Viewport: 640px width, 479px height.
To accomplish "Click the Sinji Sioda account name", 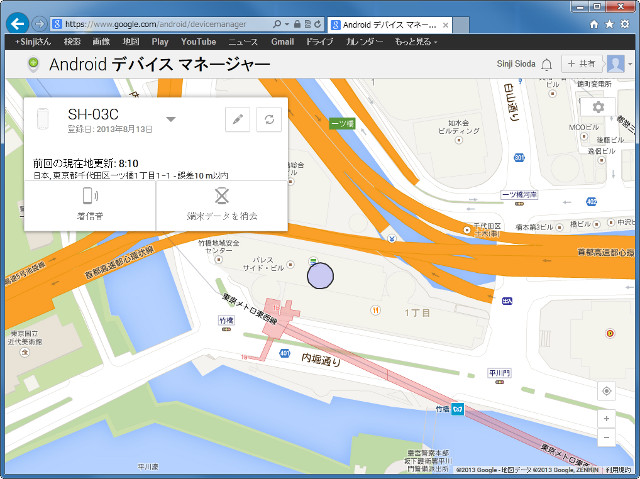I will (516, 64).
